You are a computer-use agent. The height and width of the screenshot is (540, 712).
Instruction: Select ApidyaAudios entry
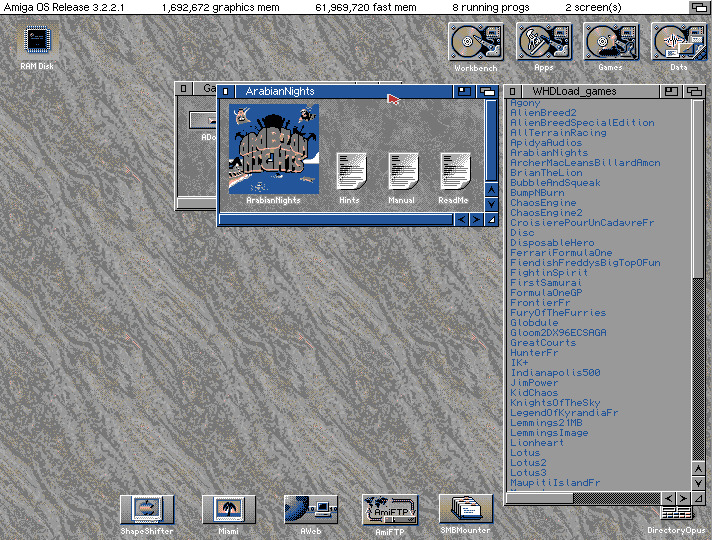click(x=546, y=143)
